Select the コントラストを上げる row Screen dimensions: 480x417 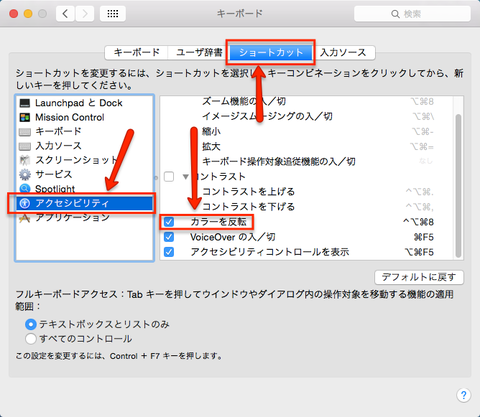pyautogui.click(x=307, y=192)
